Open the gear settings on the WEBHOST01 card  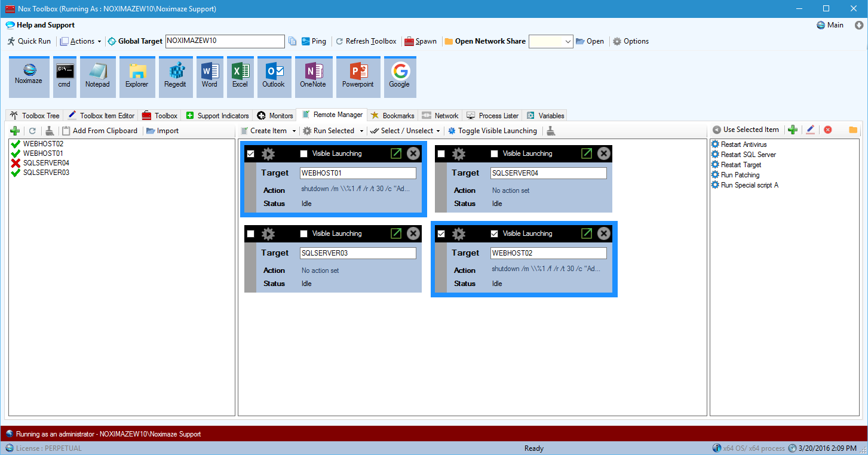268,153
